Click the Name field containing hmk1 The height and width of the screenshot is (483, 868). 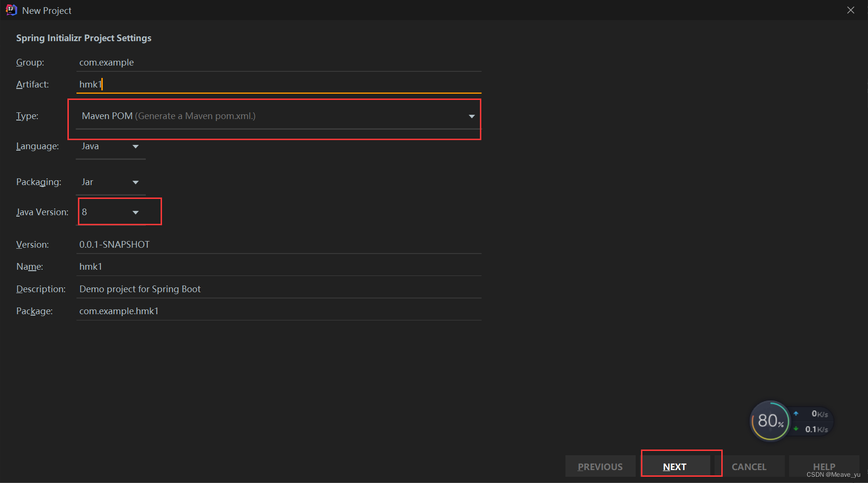coord(279,266)
